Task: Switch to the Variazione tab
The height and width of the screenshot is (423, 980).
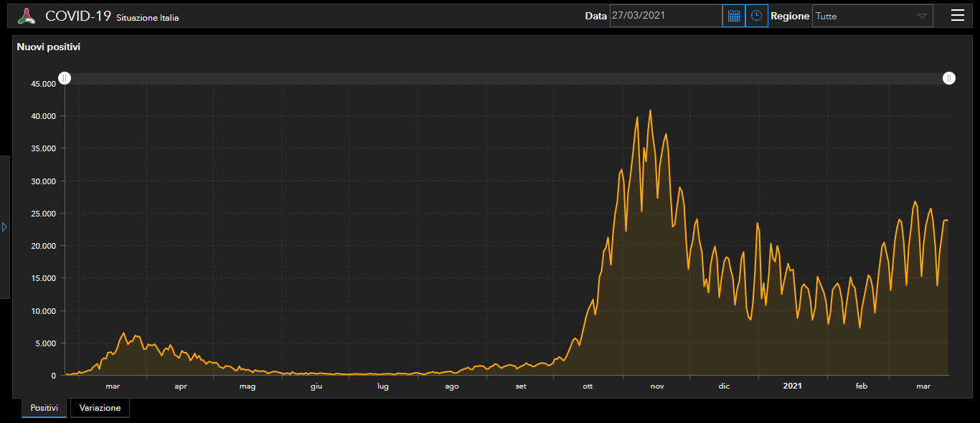Action: (100, 408)
